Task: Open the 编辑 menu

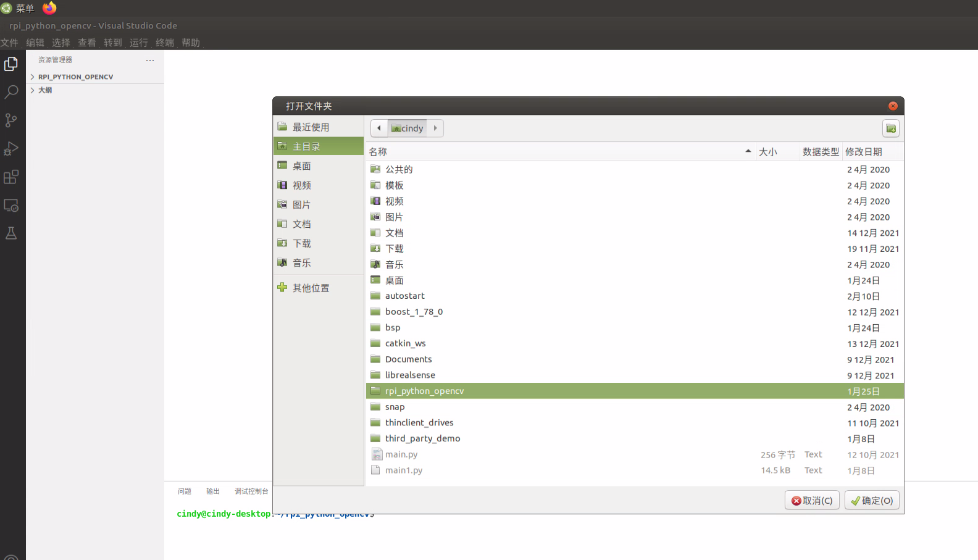Action: click(35, 43)
